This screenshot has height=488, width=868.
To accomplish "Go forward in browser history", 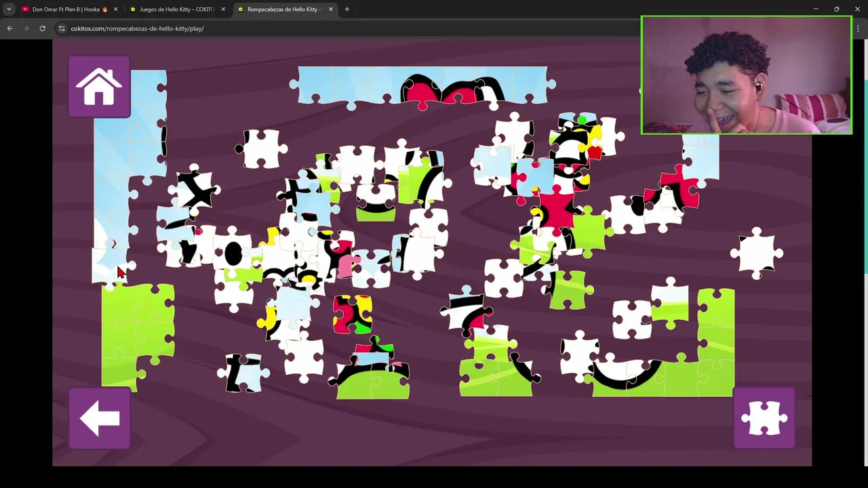I will 26,28.
